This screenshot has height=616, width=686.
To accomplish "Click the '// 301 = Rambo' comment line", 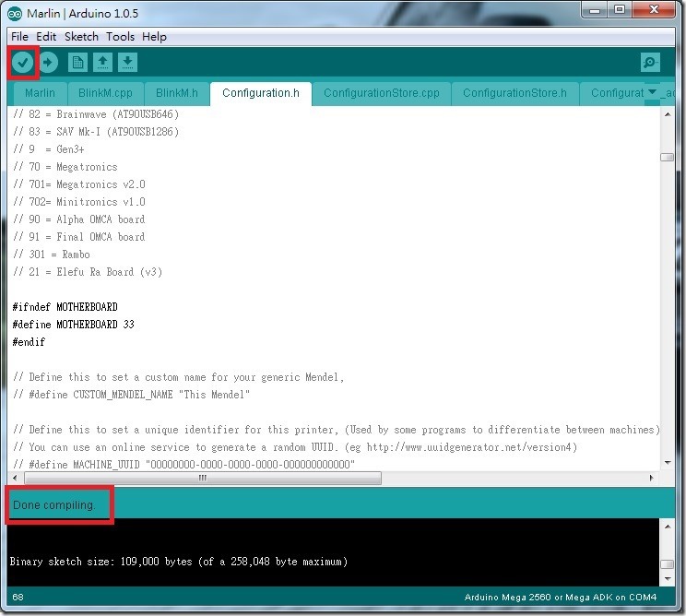I will (x=52, y=255).
